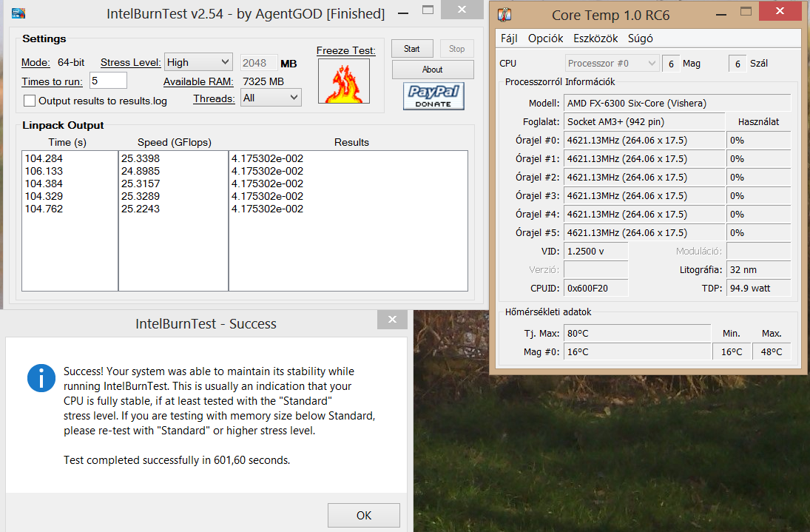Click the Órajel #1 0% usage value
The height and width of the screenshot is (532, 810).
tap(759, 159)
